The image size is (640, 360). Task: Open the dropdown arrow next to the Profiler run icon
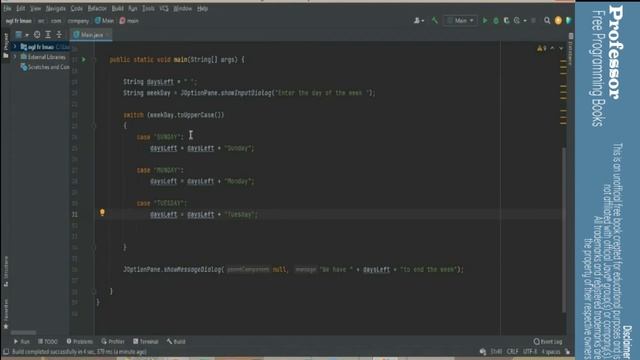pos(525,20)
